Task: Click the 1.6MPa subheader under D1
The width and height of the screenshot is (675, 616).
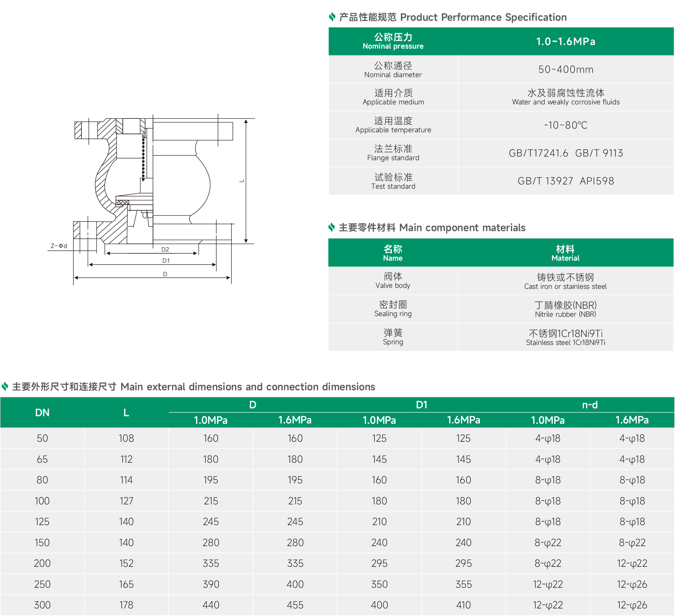Action: (x=463, y=420)
